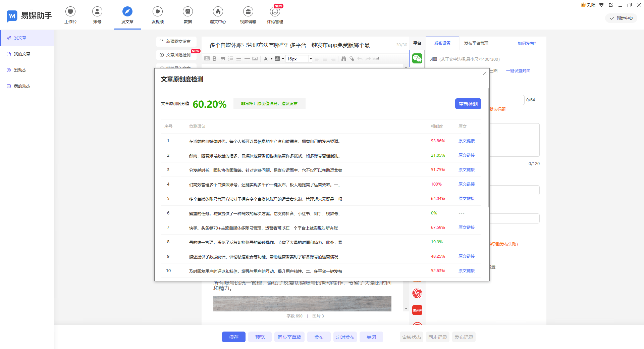Open the 视频编辑 video editing icon

point(248,15)
